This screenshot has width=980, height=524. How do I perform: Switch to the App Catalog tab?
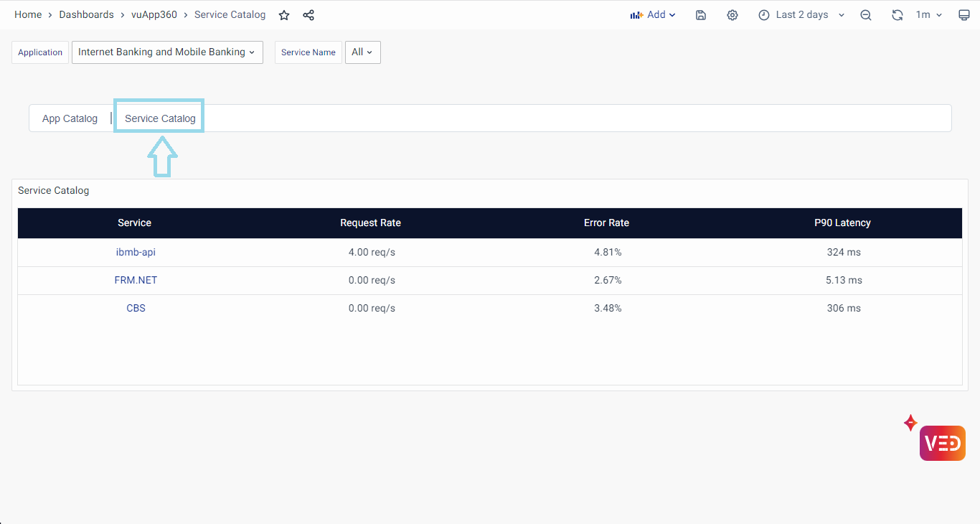(x=70, y=118)
